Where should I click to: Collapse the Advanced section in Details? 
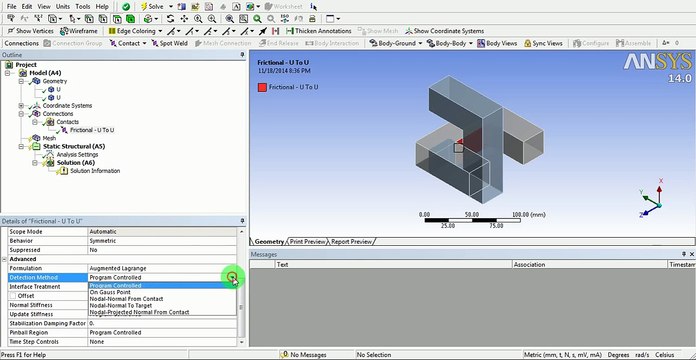click(x=4, y=259)
